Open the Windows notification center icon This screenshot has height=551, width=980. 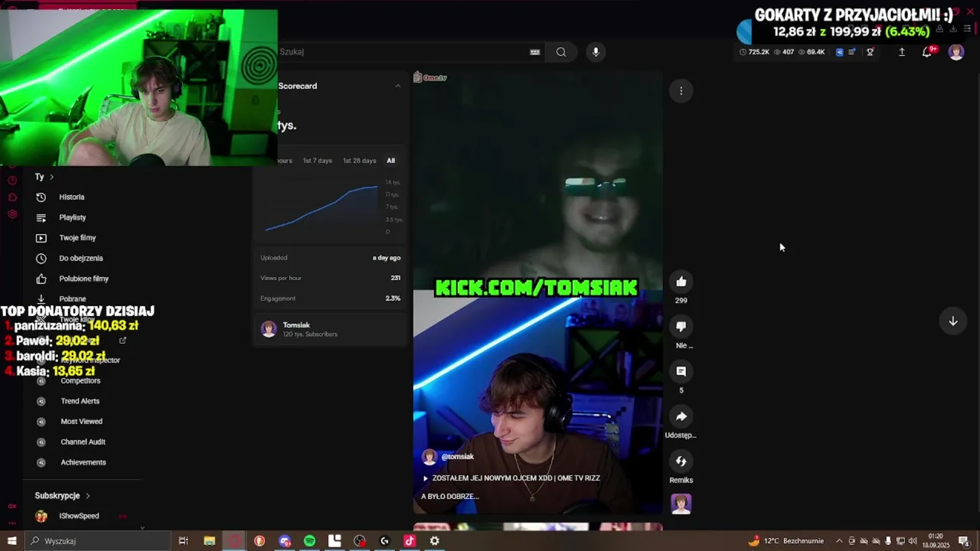pos(963,541)
